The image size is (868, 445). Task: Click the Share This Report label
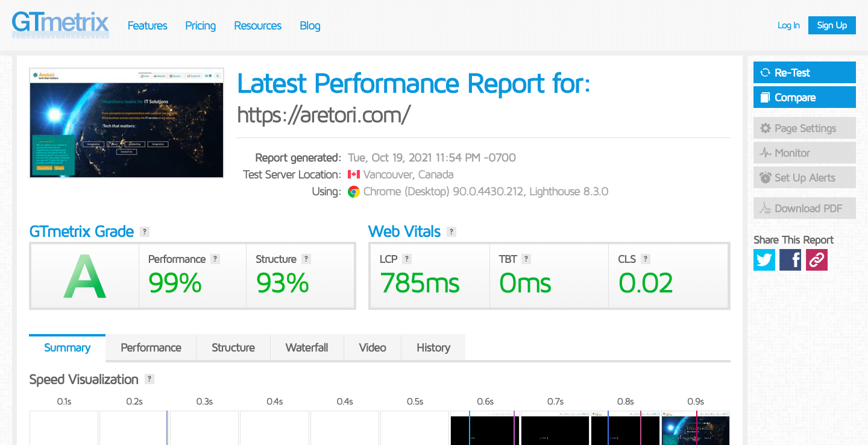793,239
